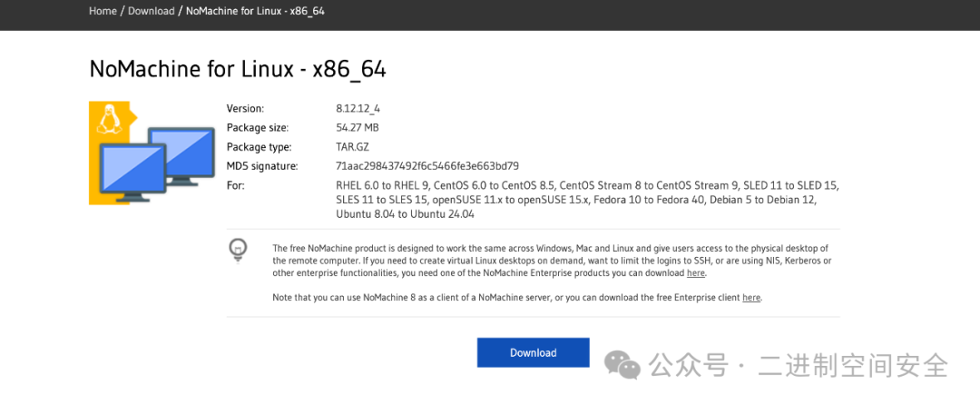
Task: Click the version number 8.12.12_4
Action: 358,108
